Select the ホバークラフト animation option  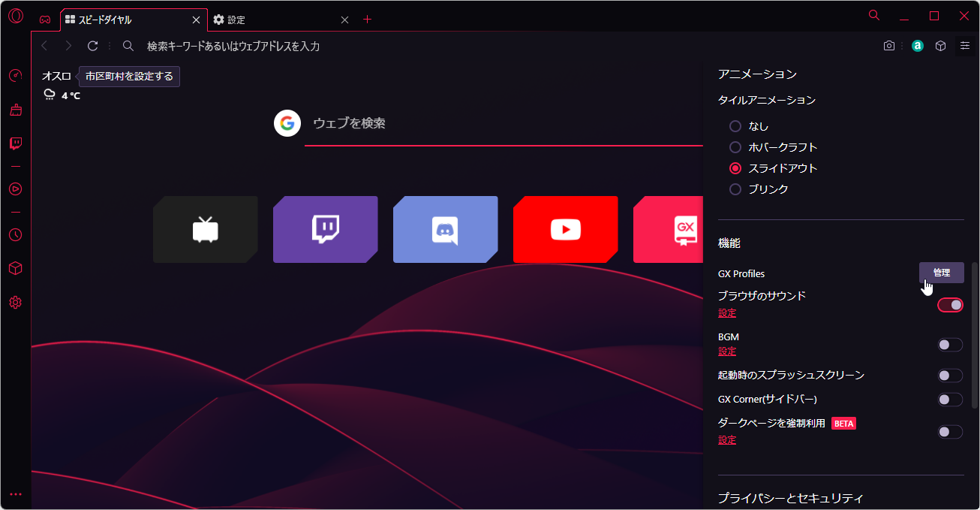[735, 146]
